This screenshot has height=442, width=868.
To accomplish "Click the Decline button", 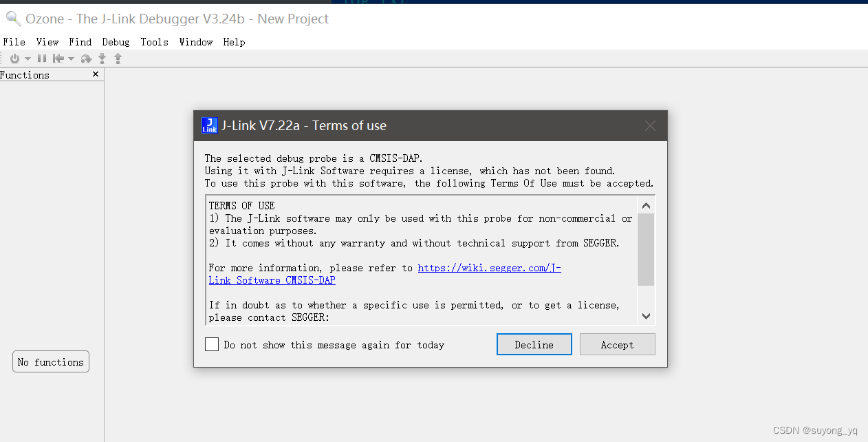I will [x=534, y=344].
